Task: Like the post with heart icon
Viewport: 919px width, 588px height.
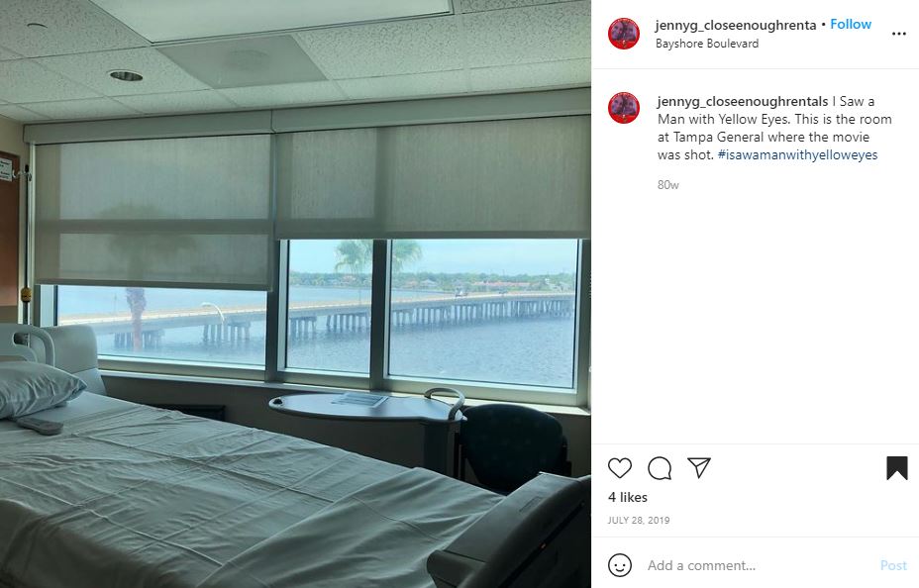Action: click(620, 468)
